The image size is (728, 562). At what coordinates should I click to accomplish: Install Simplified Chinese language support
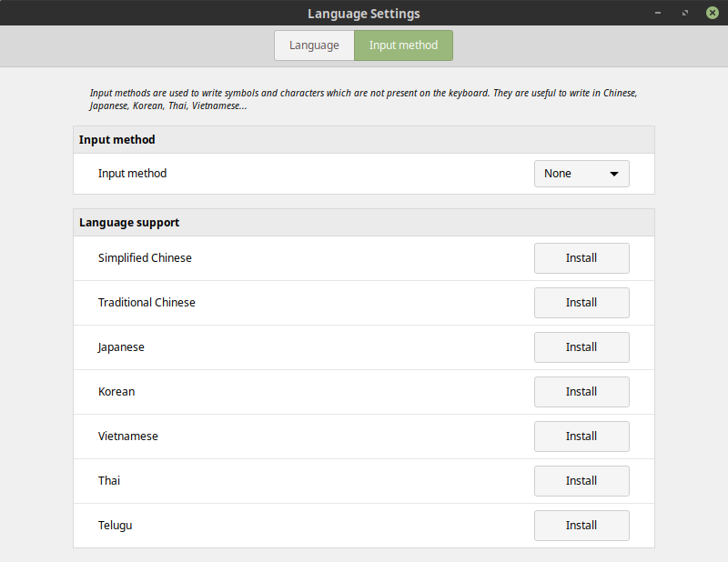[x=581, y=258]
